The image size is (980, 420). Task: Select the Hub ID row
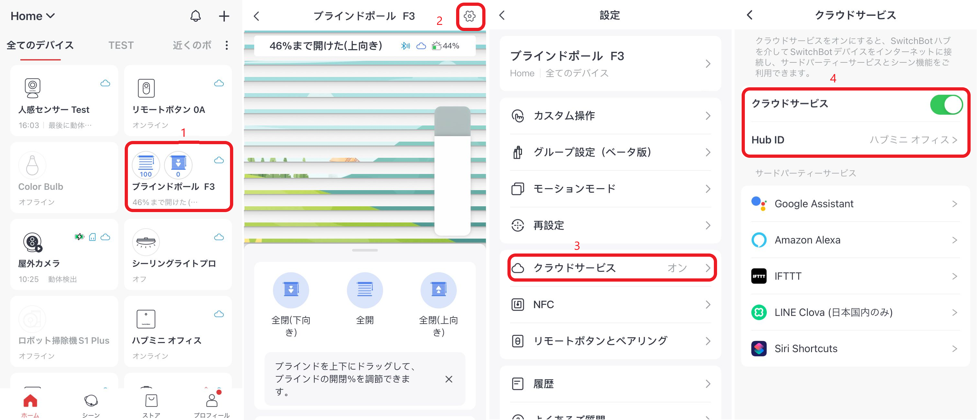(x=855, y=140)
